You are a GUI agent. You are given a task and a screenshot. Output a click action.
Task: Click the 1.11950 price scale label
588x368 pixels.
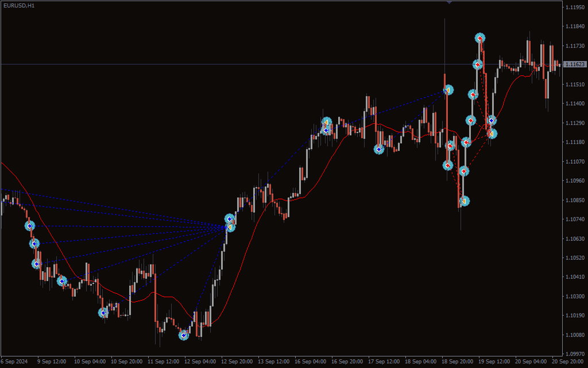tap(574, 7)
